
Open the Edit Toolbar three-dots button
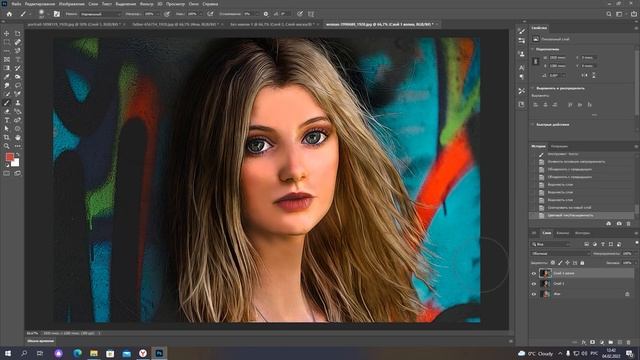[18, 146]
